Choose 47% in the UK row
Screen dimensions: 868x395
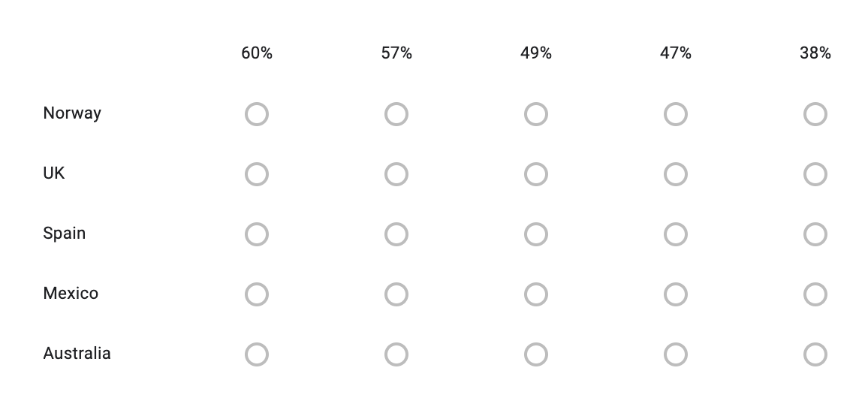tap(676, 174)
